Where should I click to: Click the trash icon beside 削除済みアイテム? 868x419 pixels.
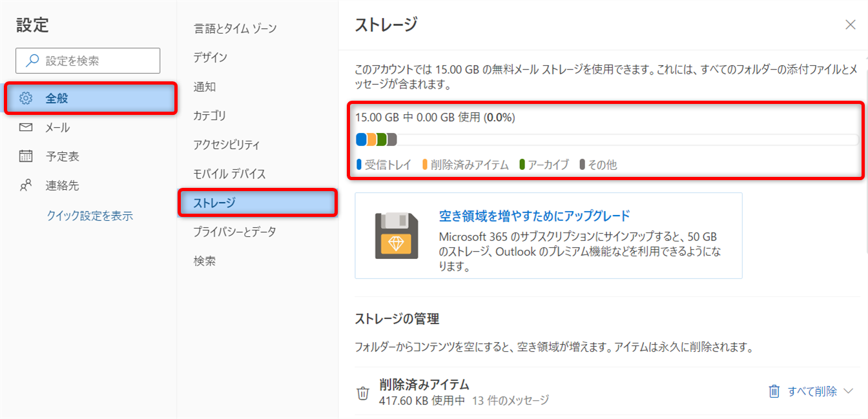click(x=363, y=393)
